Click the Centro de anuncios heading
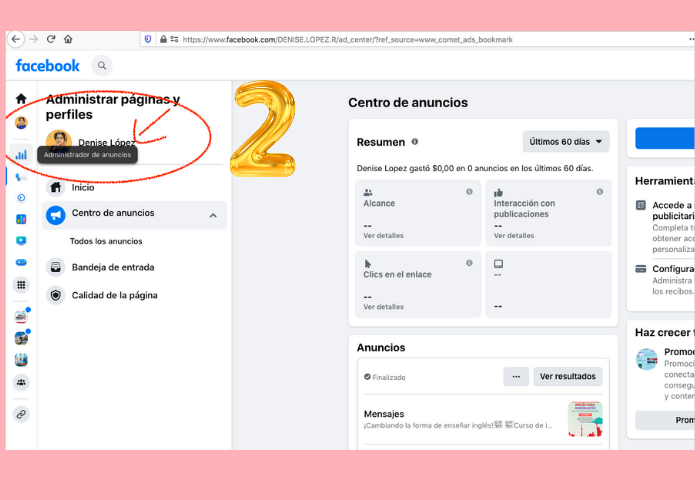Viewport: 700px width, 500px height. [x=408, y=103]
